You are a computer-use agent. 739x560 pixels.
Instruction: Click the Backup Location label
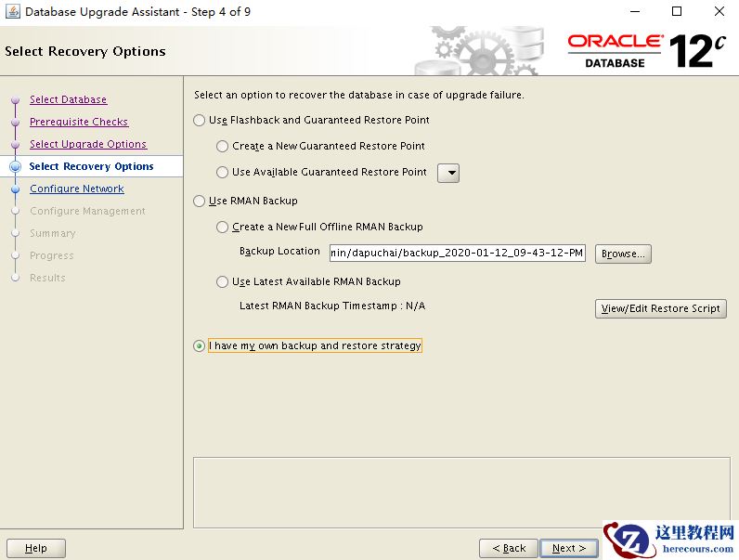(x=279, y=252)
